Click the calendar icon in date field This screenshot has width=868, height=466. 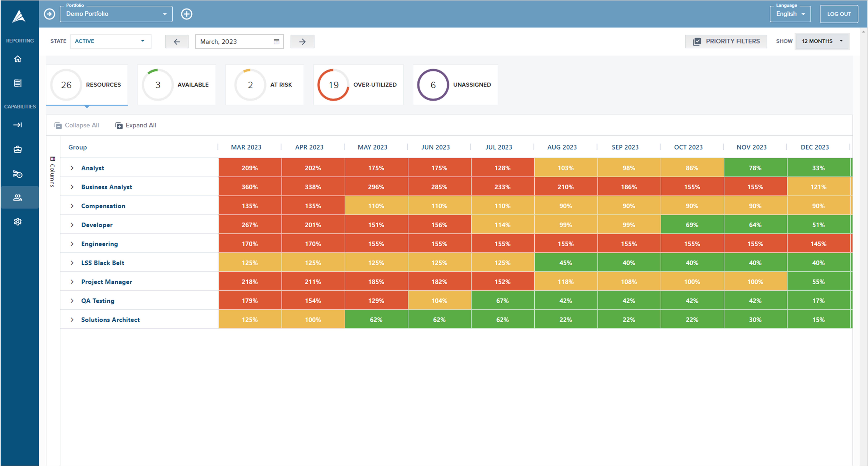coord(276,42)
